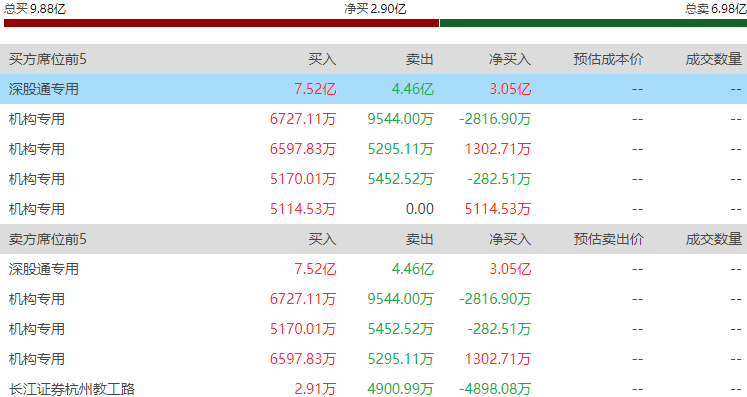Viewport: 747px width, 397px height.
Task: Click the 0.00 sell amount value
Action: [x=420, y=209]
